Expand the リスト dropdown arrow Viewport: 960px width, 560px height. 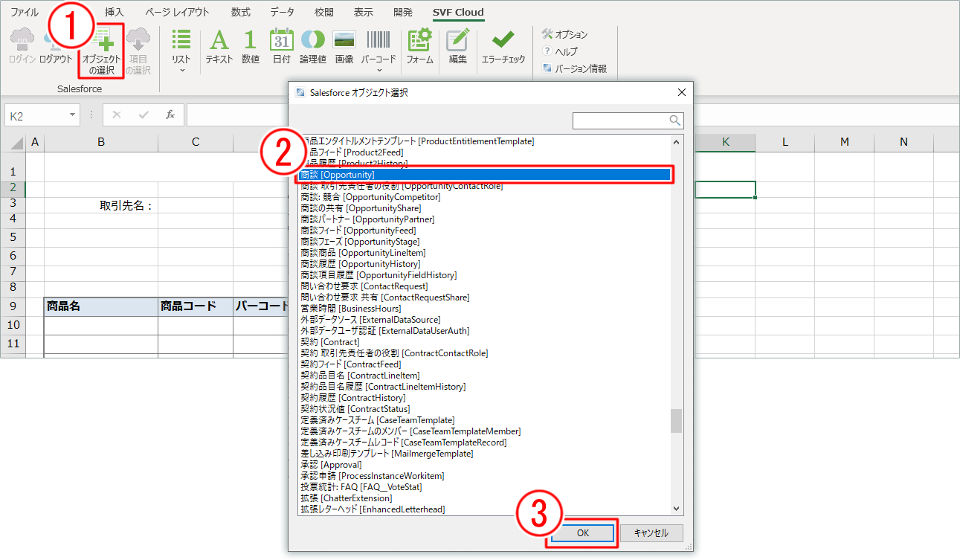(181, 71)
